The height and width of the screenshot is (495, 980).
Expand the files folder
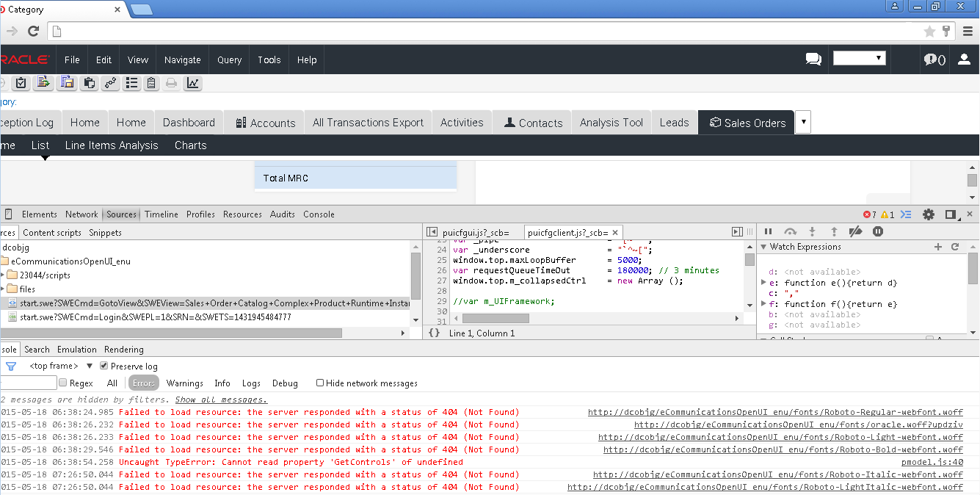[3, 289]
